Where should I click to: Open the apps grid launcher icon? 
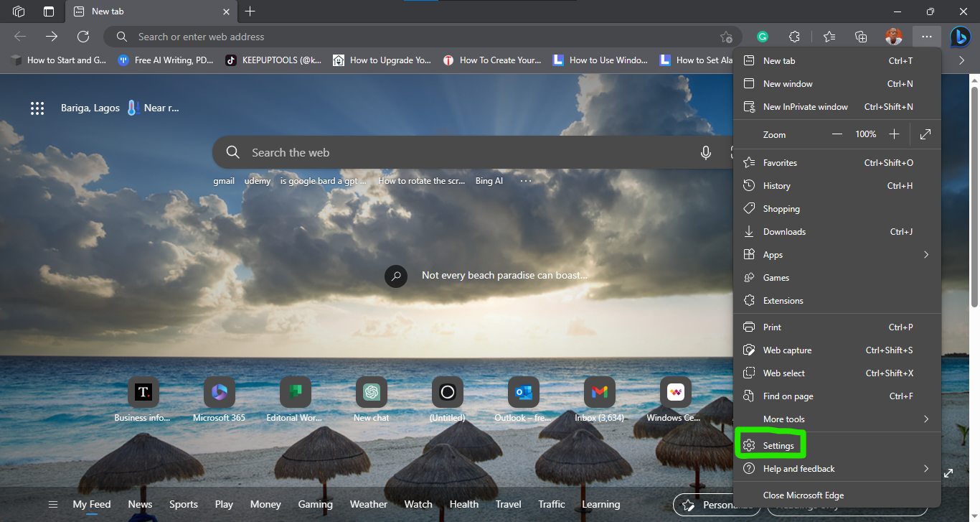[37, 108]
